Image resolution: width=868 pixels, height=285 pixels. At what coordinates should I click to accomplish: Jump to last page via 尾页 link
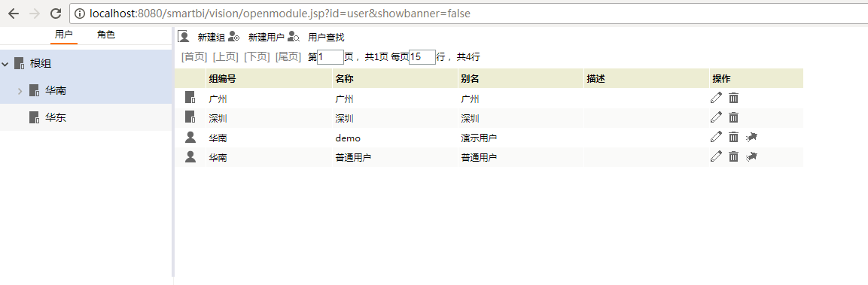pyautogui.click(x=288, y=56)
